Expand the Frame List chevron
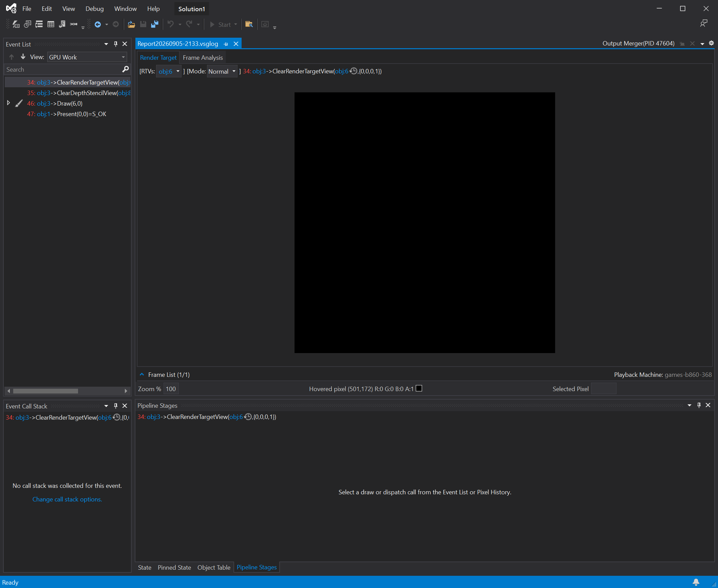718x588 pixels. [x=142, y=374]
